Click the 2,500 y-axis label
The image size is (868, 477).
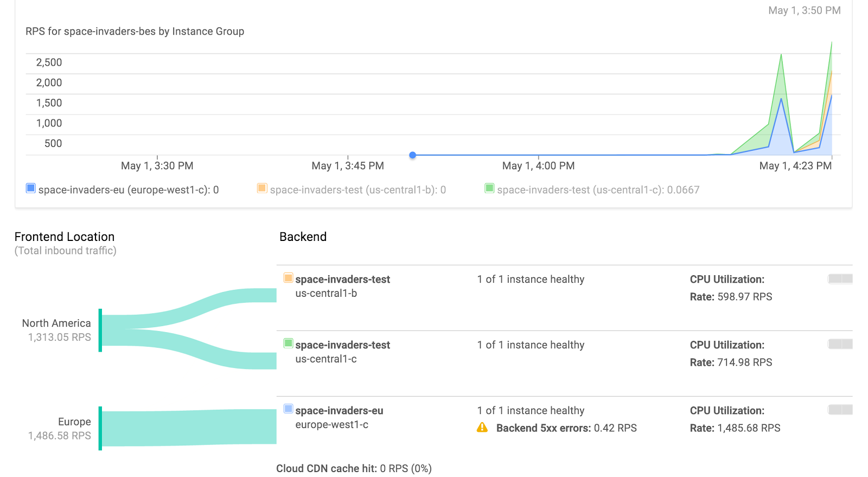pyautogui.click(x=49, y=62)
